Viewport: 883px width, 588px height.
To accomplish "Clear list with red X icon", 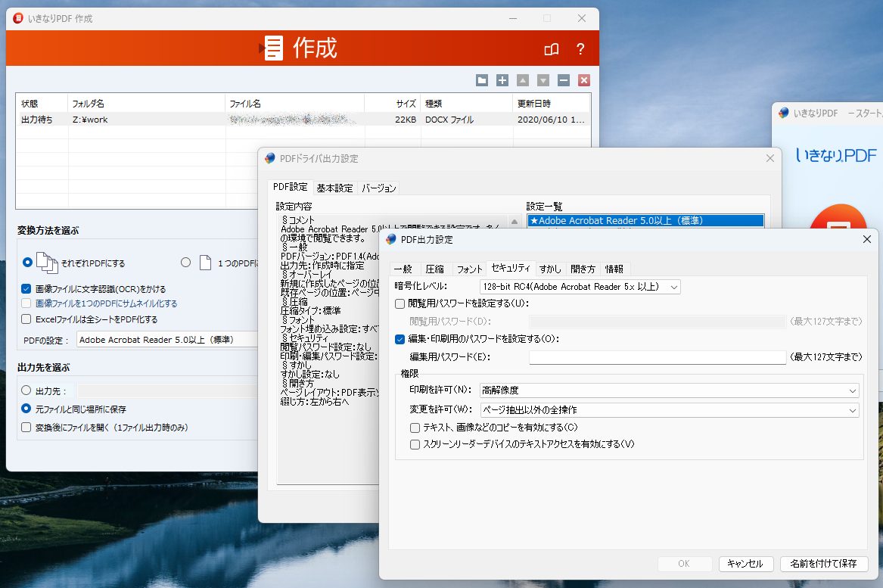I will 584,80.
